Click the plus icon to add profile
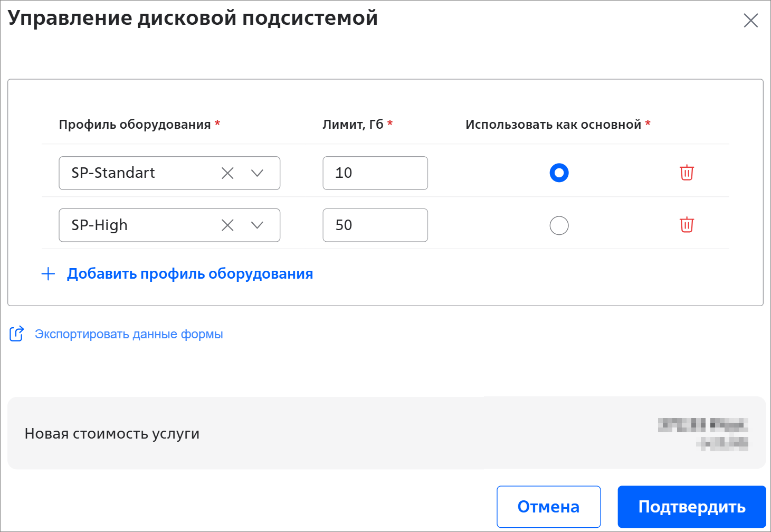The image size is (771, 532). (x=48, y=274)
